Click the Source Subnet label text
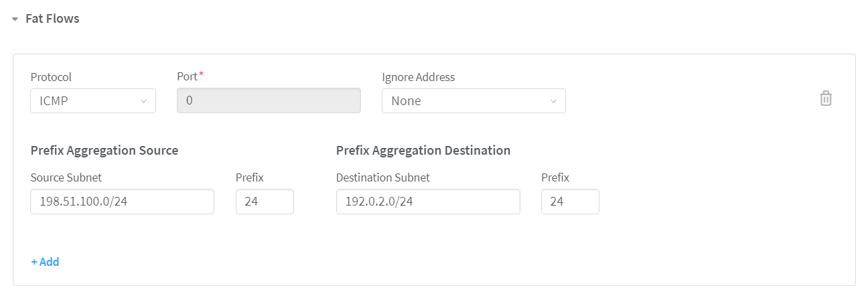This screenshot has height=294, width=868. point(66,177)
